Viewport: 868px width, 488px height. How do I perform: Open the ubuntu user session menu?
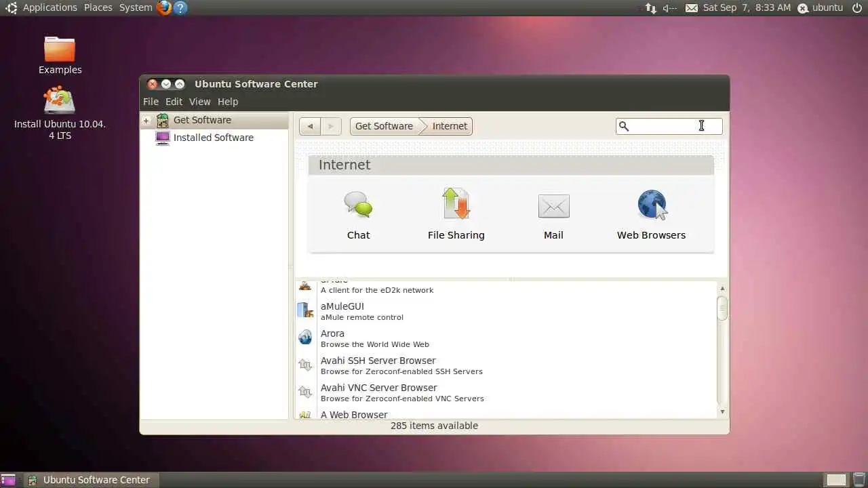(x=820, y=8)
